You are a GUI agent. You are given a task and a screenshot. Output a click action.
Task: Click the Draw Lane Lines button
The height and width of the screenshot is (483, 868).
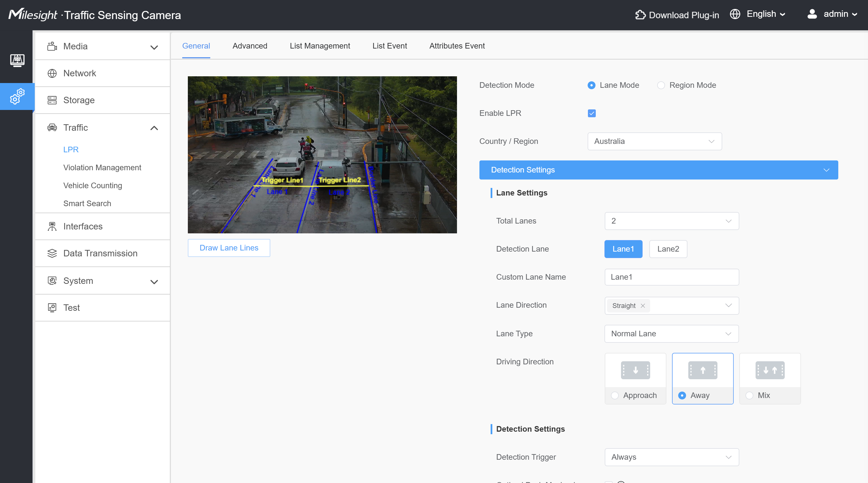coord(229,248)
